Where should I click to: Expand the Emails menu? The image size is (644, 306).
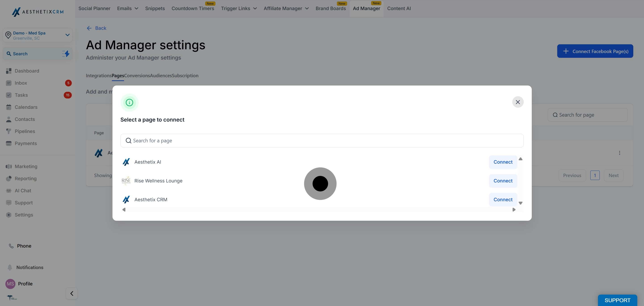click(127, 9)
